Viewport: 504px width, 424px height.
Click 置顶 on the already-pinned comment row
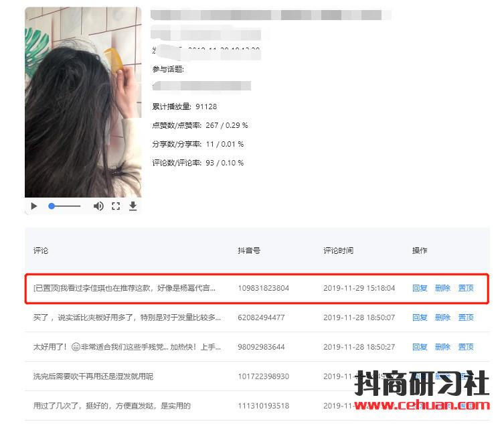tap(466, 288)
